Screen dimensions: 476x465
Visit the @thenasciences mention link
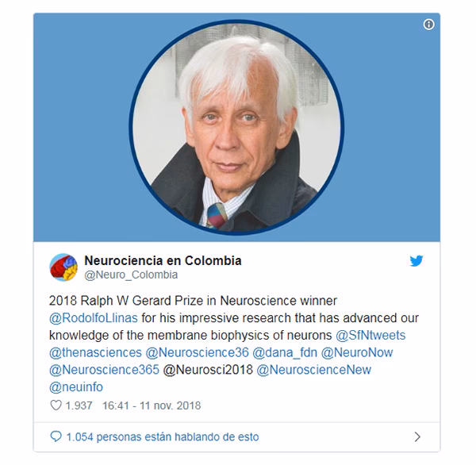[95, 352]
